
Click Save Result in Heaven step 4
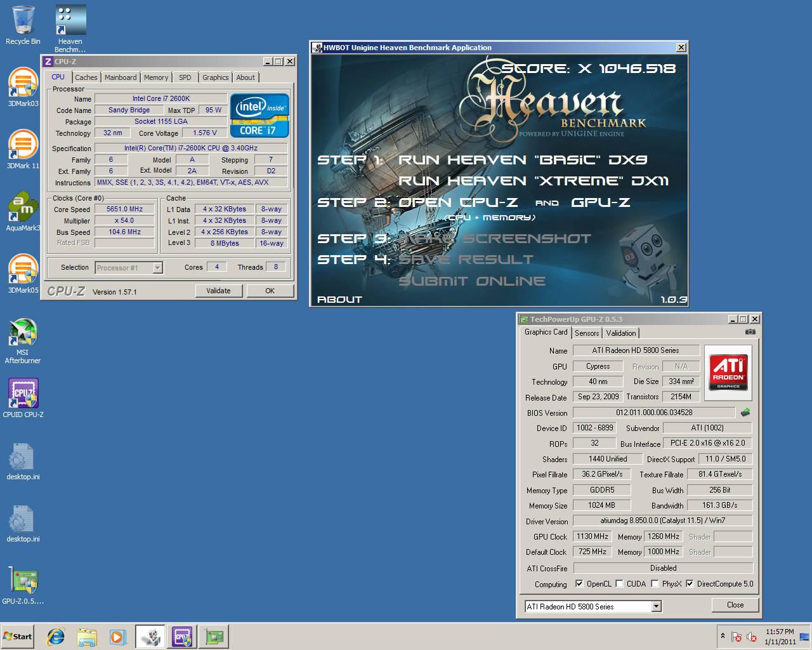coord(466,260)
